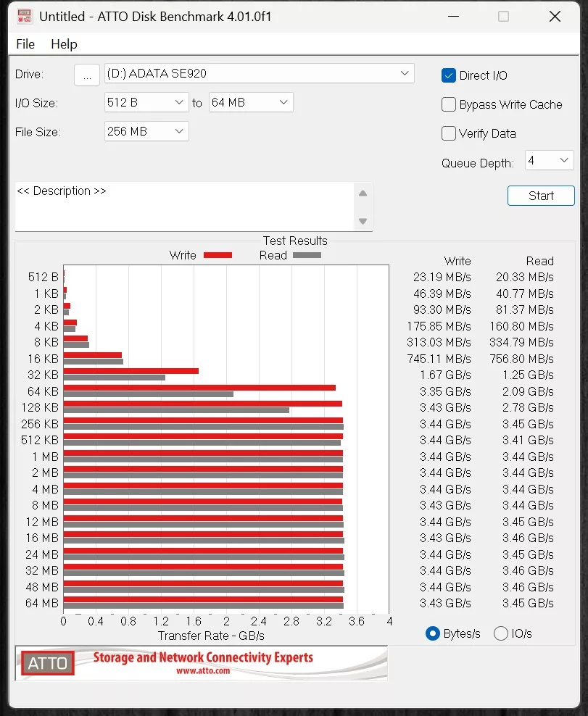Click the 128 KB write value 3.43 GB/s

pyautogui.click(x=445, y=408)
